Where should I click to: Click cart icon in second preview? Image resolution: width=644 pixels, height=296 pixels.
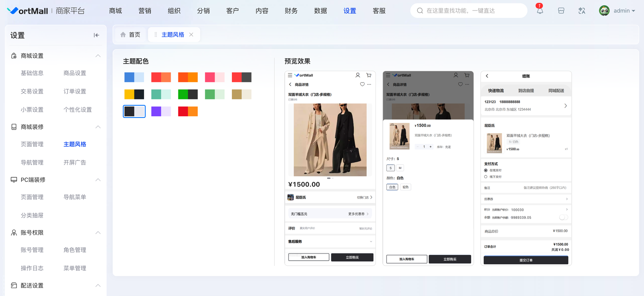click(x=467, y=75)
